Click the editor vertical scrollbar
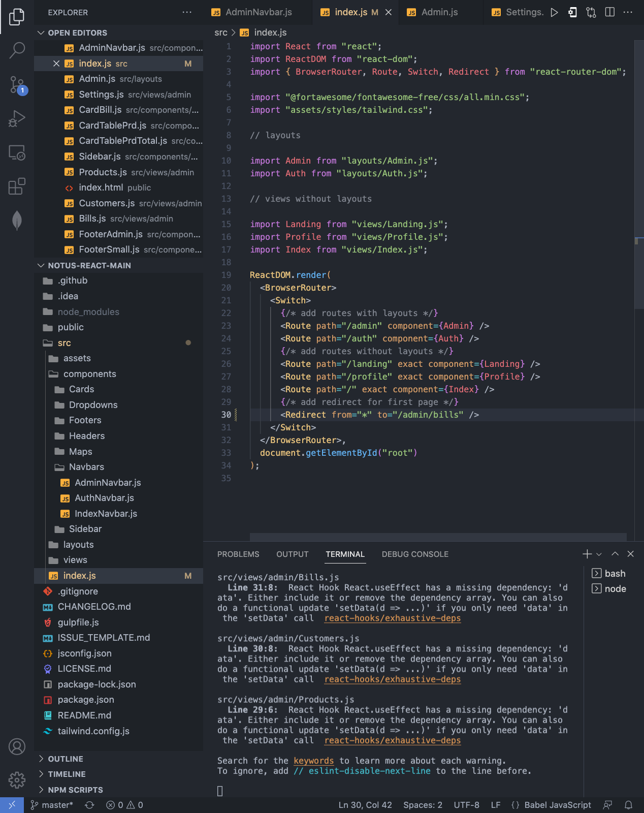Image resolution: width=644 pixels, height=813 pixels. 639,174
